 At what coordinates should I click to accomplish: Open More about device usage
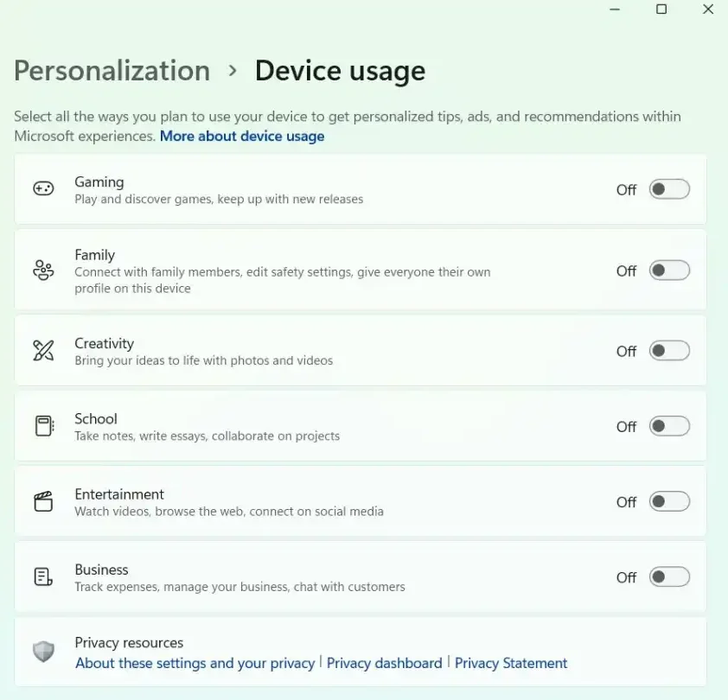(242, 136)
